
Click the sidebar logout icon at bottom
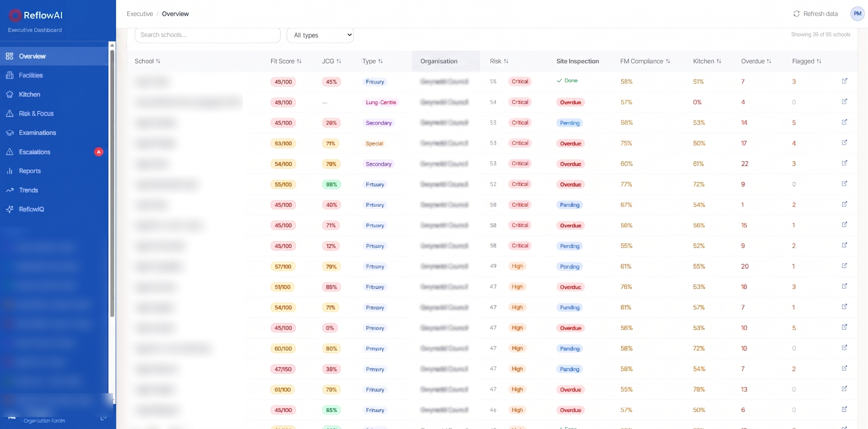coord(103,419)
